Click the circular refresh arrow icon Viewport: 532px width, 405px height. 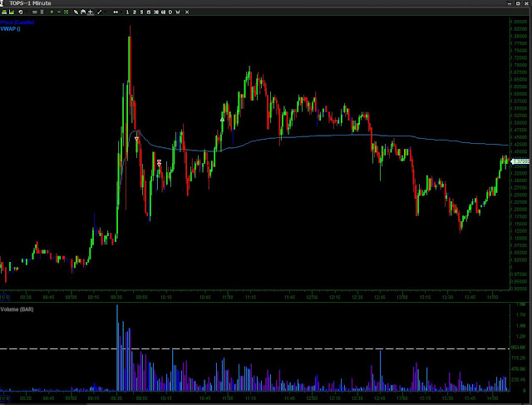[20, 12]
